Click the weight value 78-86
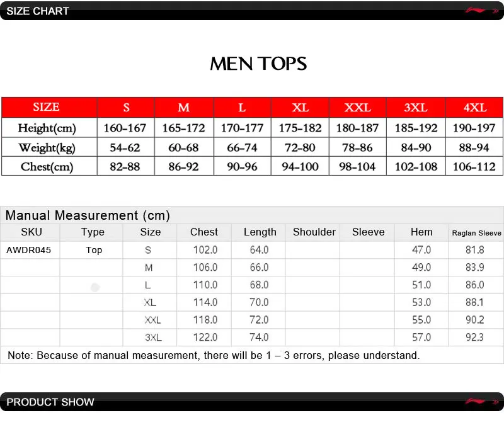 (x=357, y=147)
